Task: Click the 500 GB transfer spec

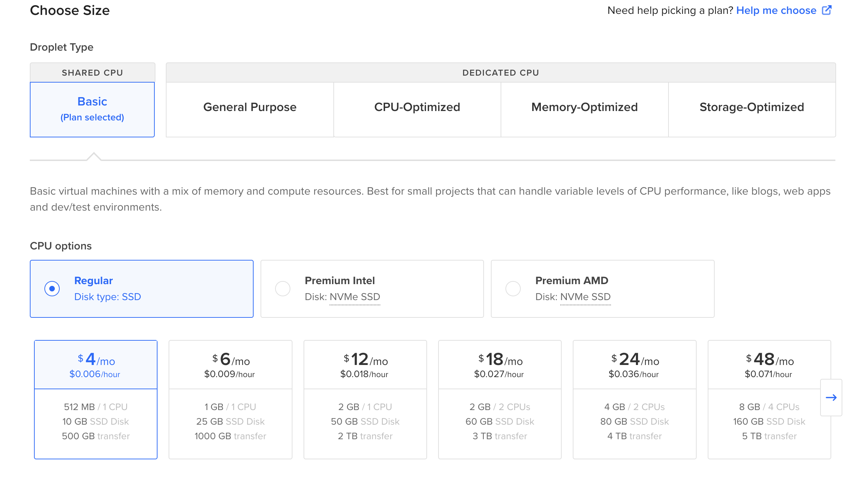Action: 96,436
